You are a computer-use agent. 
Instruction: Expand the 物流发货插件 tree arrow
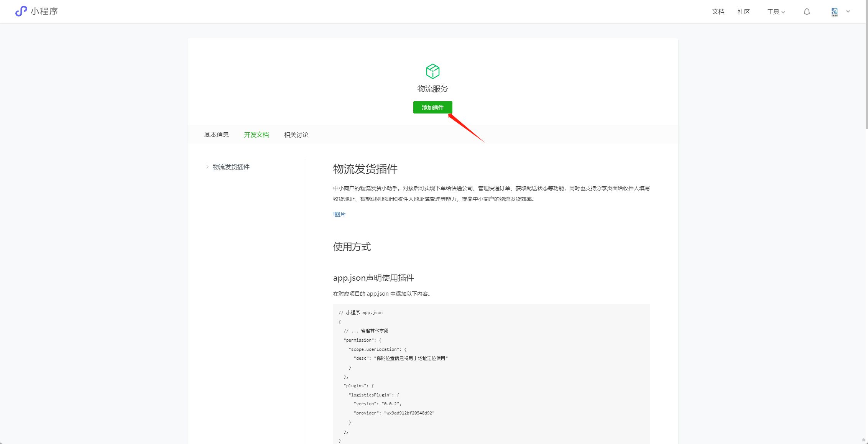pyautogui.click(x=207, y=167)
